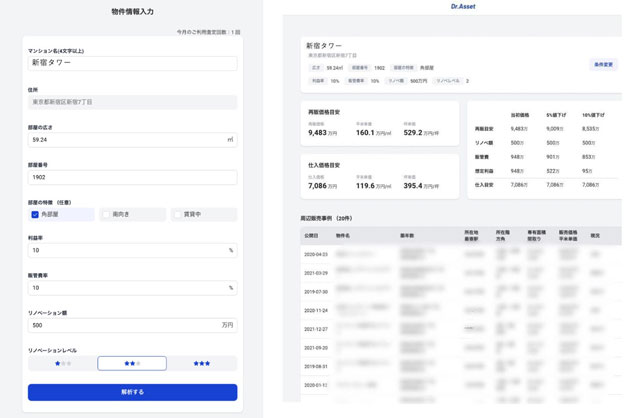The image size is (640, 418).
Task: Uncheck the 角部屋 corner room checkbox
Action: pyautogui.click(x=35, y=214)
